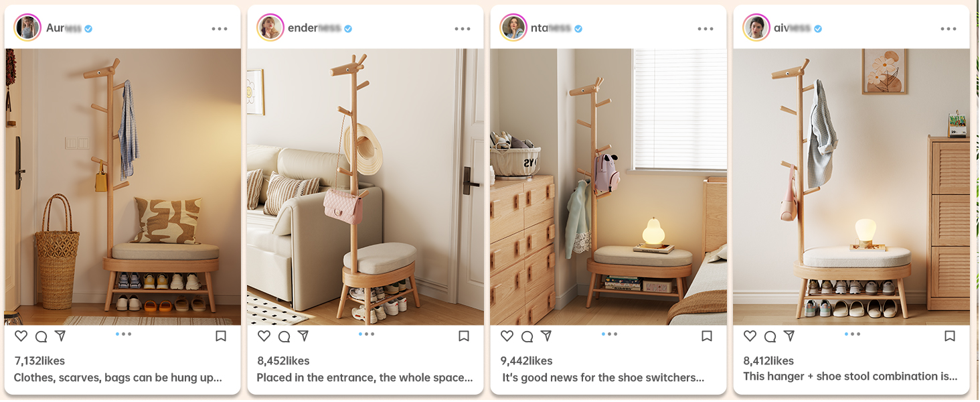Viewport: 980px width, 402px height.
Task: Open more options menu on third post
Action: (706, 29)
